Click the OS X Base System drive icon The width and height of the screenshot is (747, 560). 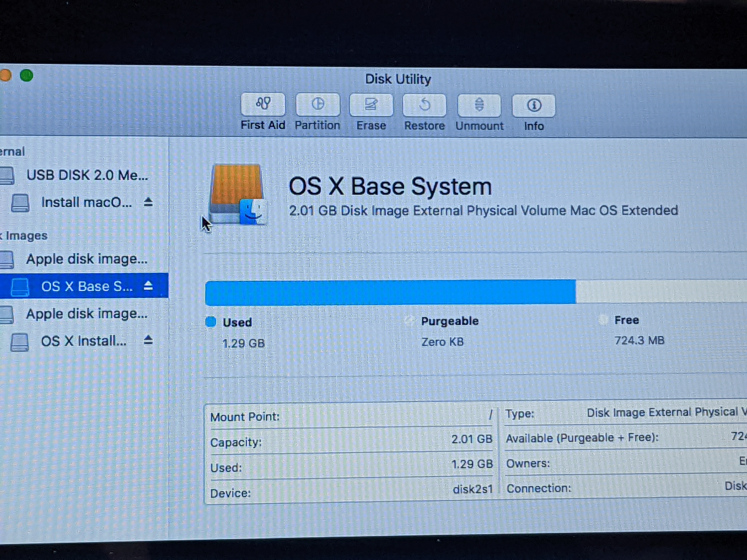point(237,195)
